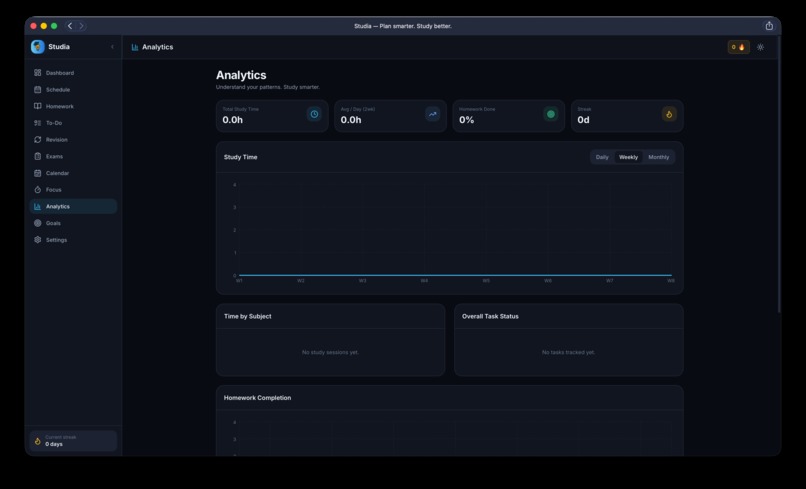
Task: Click the Calendar icon in the sidebar
Action: (x=38, y=173)
